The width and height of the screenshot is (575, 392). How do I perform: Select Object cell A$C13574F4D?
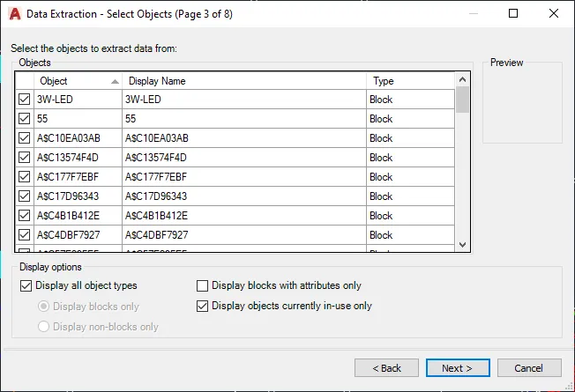click(78, 158)
